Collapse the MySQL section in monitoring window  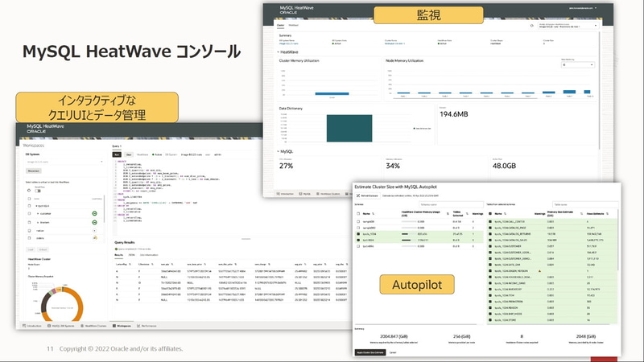point(278,151)
